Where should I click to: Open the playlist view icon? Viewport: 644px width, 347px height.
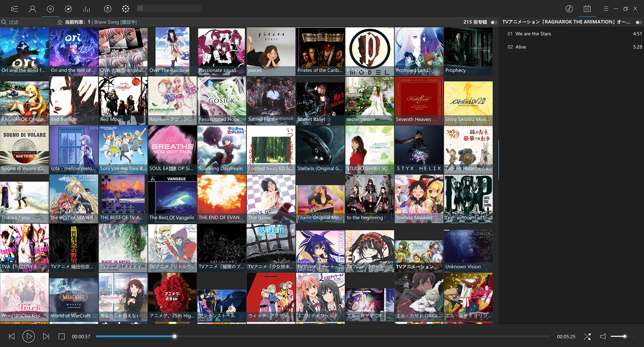pyautogui.click(x=14, y=9)
